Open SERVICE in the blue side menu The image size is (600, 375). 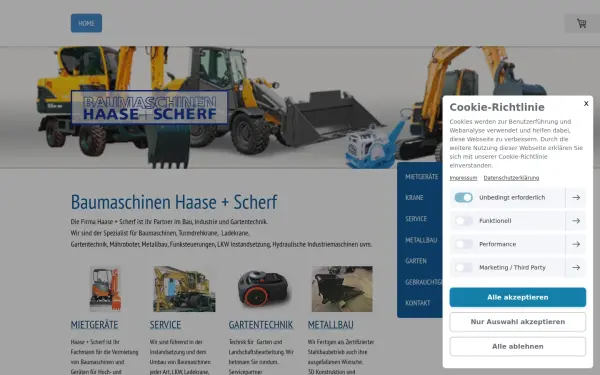tap(416, 219)
